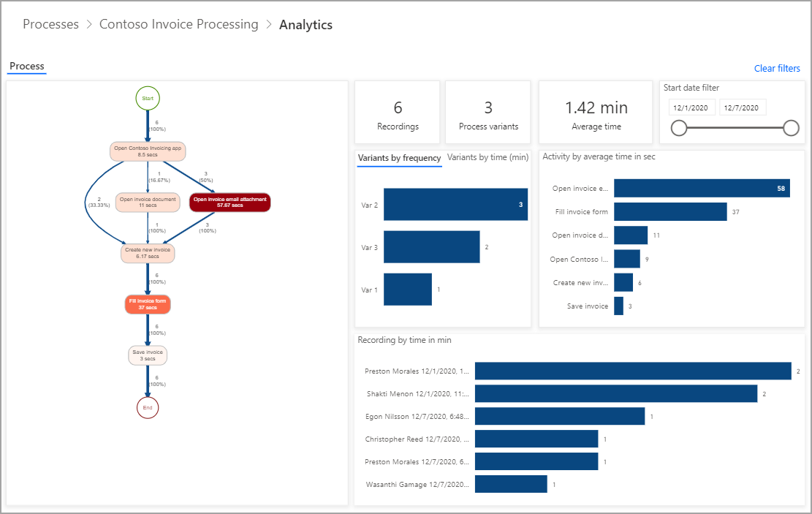Select the Fill invoice form bar in average time chart
Image resolution: width=812 pixels, height=514 pixels.
coord(669,211)
